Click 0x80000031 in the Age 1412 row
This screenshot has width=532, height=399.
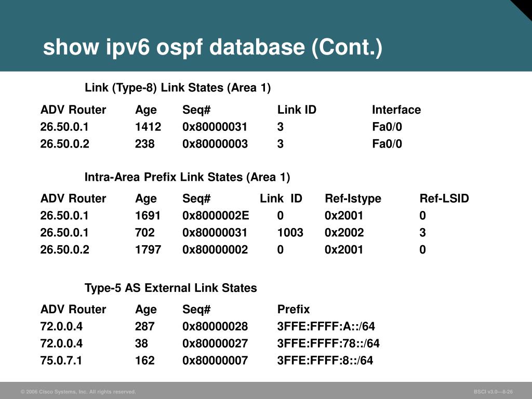click(x=215, y=127)
